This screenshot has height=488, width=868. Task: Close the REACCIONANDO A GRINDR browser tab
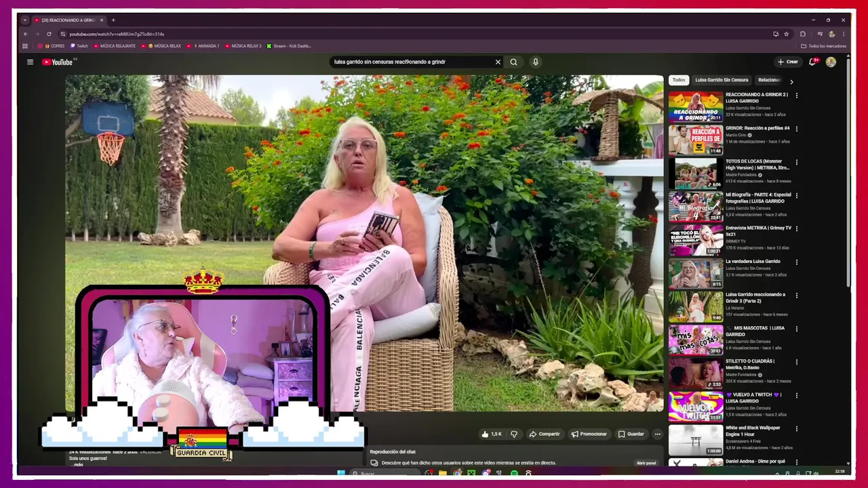102,20
